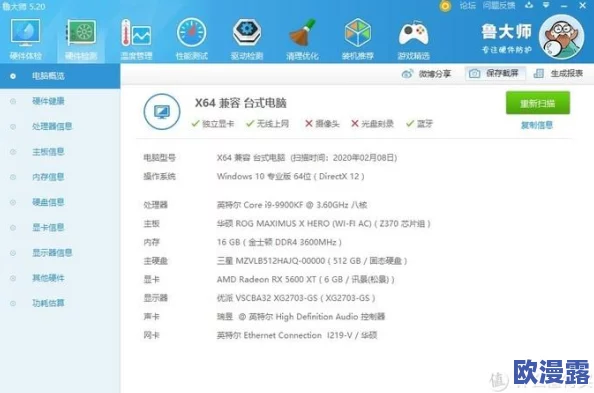The width and height of the screenshot is (594, 393).
Task: Click the 16 GB DDR4 3600MHz memory value
Action: 279,242
